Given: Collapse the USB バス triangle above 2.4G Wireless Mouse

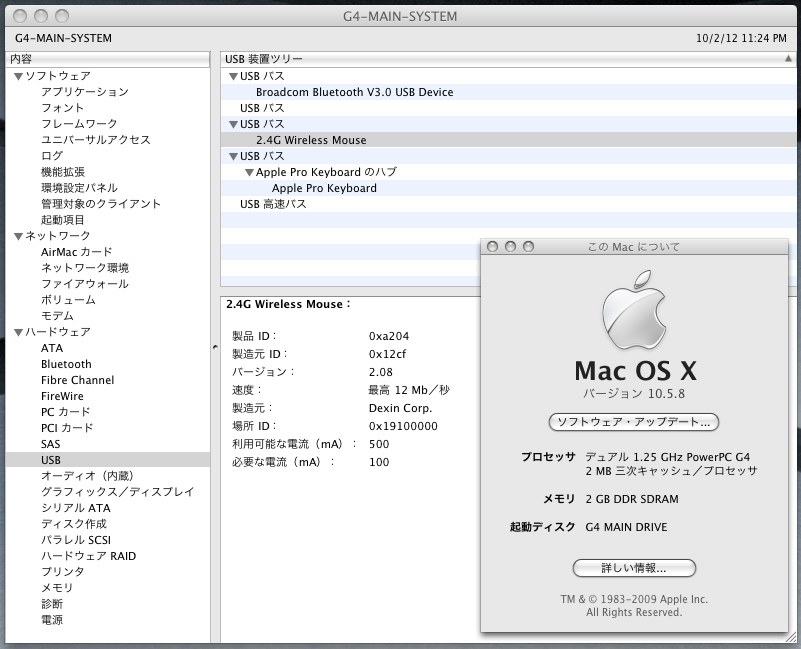Looking at the screenshot, I should [233, 124].
